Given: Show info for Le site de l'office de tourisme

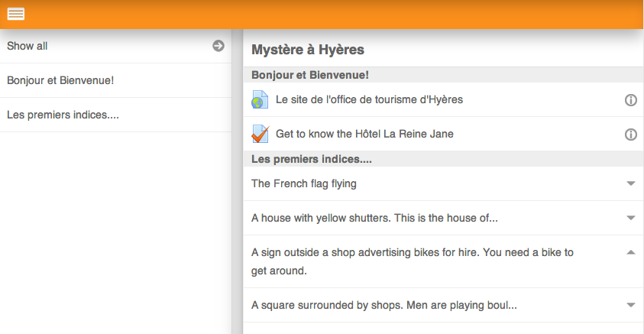Looking at the screenshot, I should [x=631, y=100].
